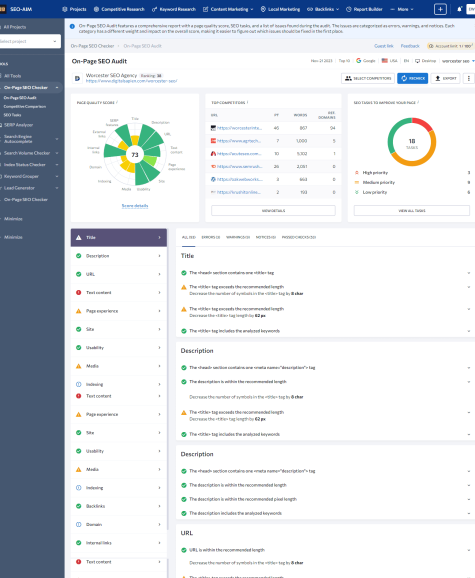Select the Internal links category
This screenshot has height=578, width=475.
click(x=119, y=543)
